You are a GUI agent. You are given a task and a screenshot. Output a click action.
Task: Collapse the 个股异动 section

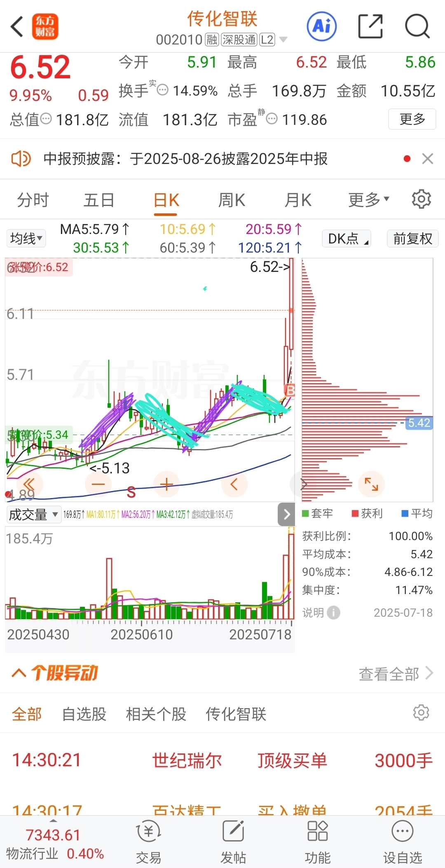(19, 673)
